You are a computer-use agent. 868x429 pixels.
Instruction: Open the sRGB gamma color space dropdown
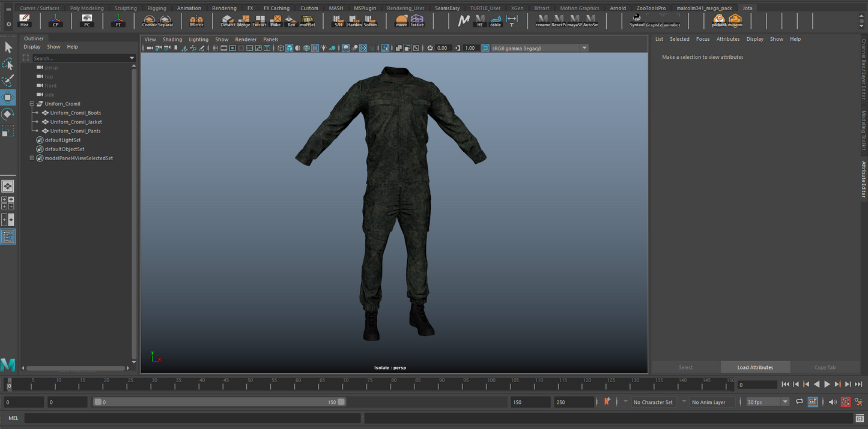(x=584, y=48)
